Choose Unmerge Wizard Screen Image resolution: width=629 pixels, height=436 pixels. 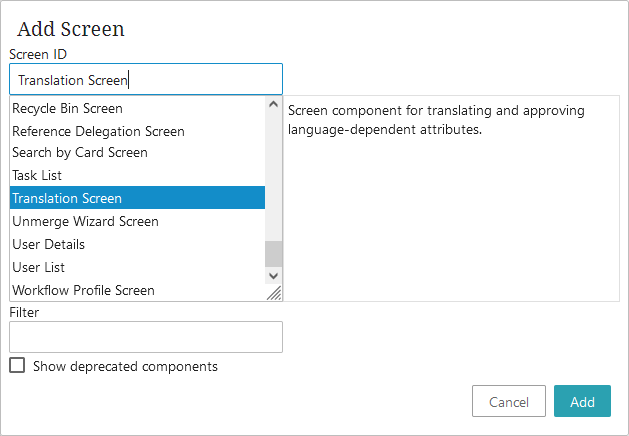click(137, 221)
